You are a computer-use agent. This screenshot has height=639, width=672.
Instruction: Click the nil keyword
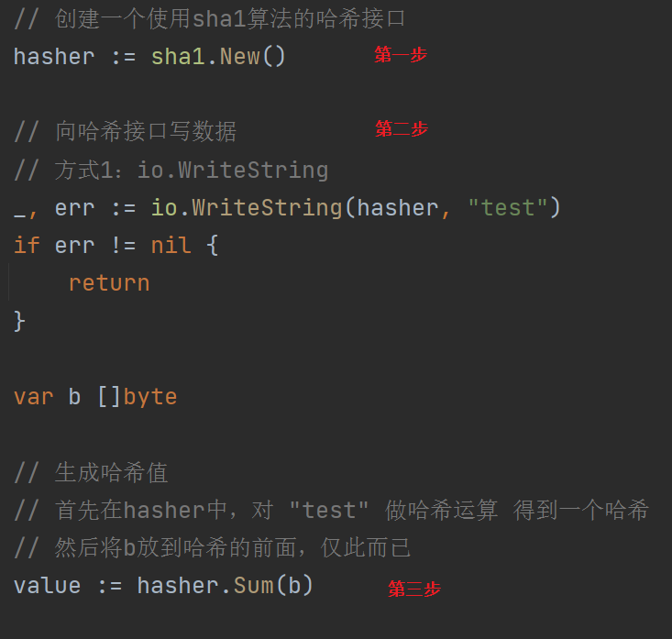(171, 245)
